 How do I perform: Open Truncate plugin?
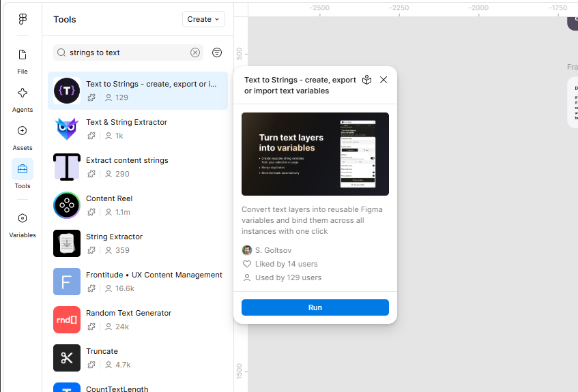138,358
